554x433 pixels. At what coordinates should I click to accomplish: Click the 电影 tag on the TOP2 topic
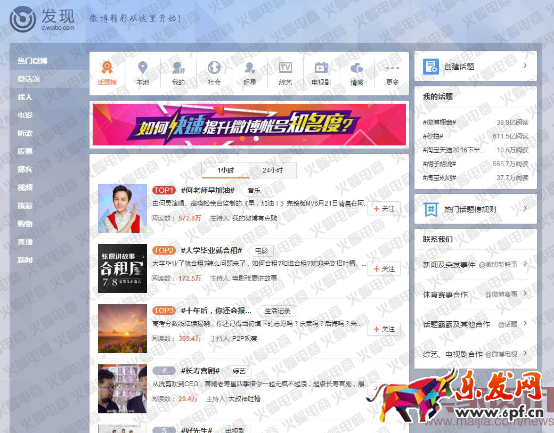point(261,251)
